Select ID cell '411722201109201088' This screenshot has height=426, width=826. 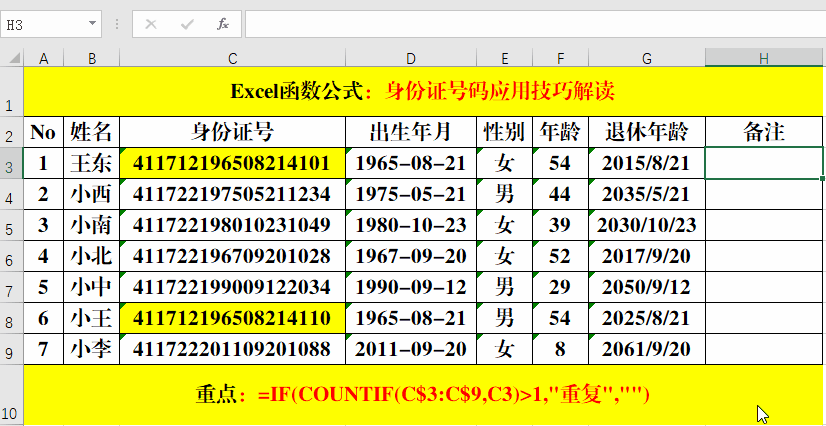click(x=233, y=350)
